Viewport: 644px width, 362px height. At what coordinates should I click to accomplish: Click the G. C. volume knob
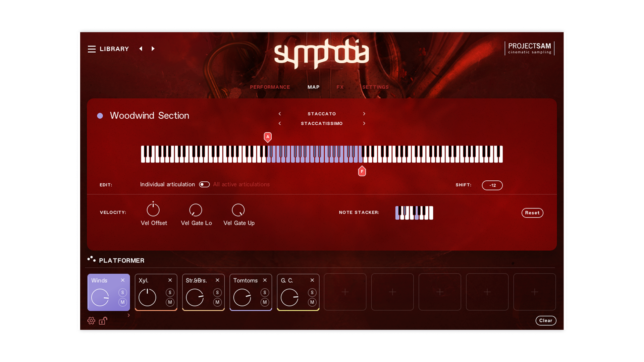point(289,297)
